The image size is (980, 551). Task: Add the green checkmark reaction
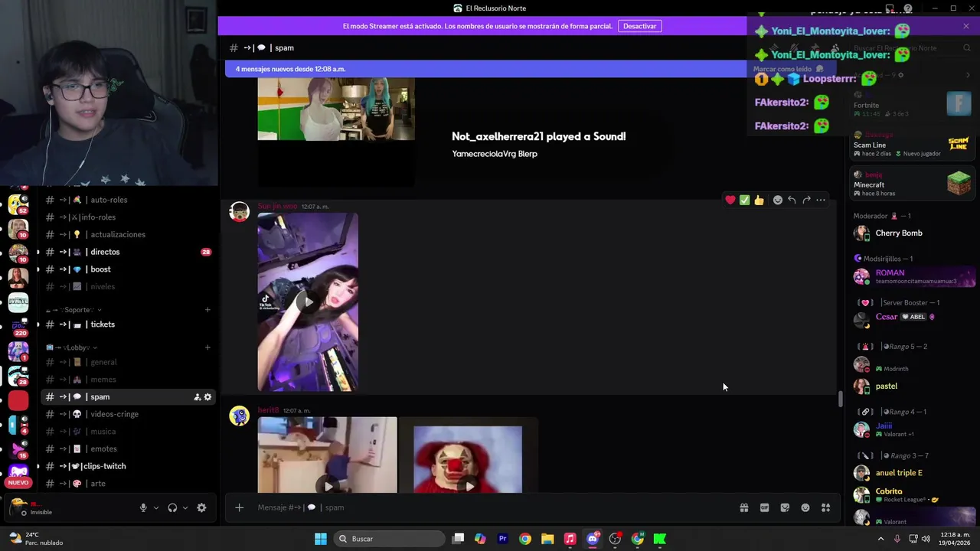pyautogui.click(x=744, y=200)
